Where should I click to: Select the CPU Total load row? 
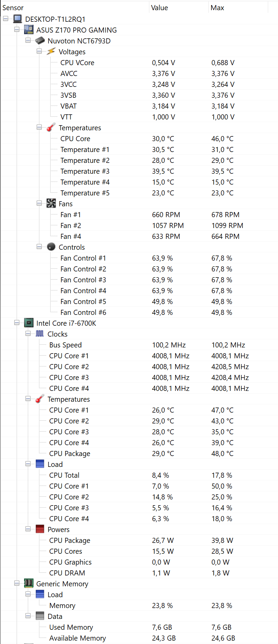[139, 475]
